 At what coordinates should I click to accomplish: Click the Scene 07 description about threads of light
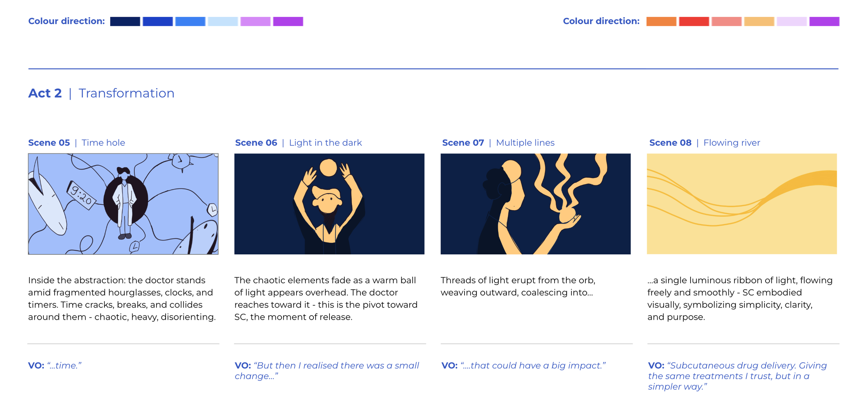[518, 286]
